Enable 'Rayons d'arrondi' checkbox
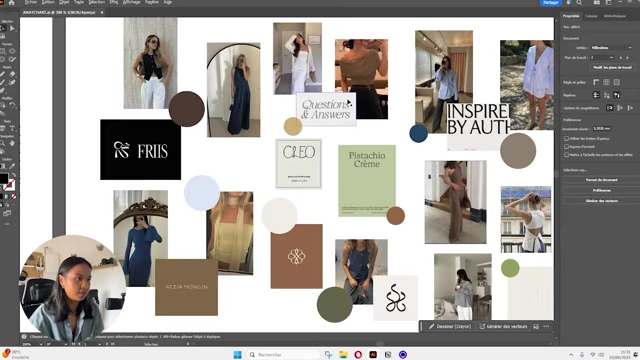This screenshot has height=360, width=640. 567,147
